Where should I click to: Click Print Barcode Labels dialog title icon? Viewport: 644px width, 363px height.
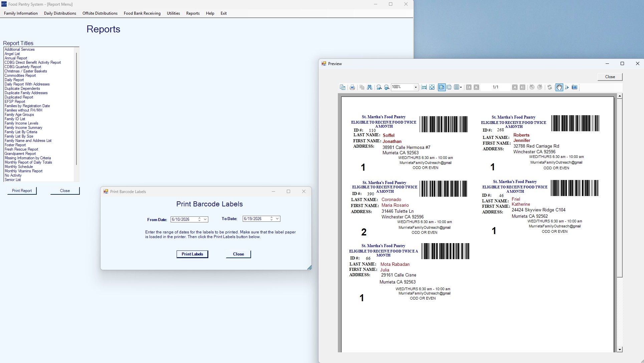click(x=106, y=191)
